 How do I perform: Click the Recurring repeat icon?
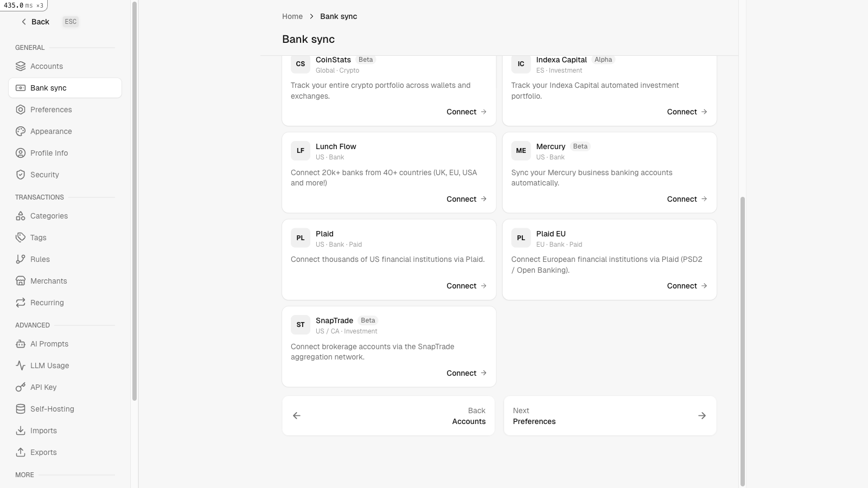[x=21, y=303]
